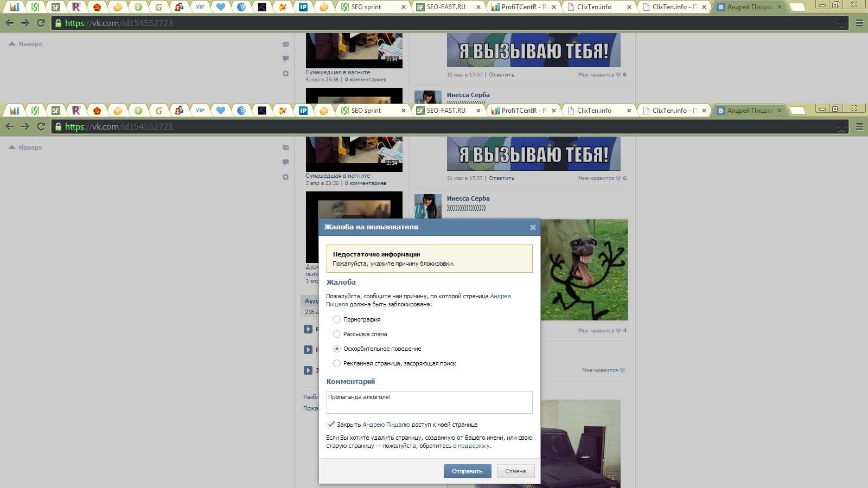This screenshot has height=488, width=868.
Task: Open the pinned 'VIP' tab in lower browser
Action: click(x=200, y=111)
